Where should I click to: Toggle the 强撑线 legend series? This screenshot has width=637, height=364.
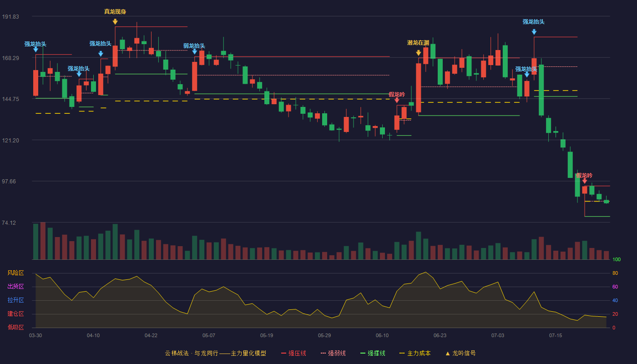(373, 353)
